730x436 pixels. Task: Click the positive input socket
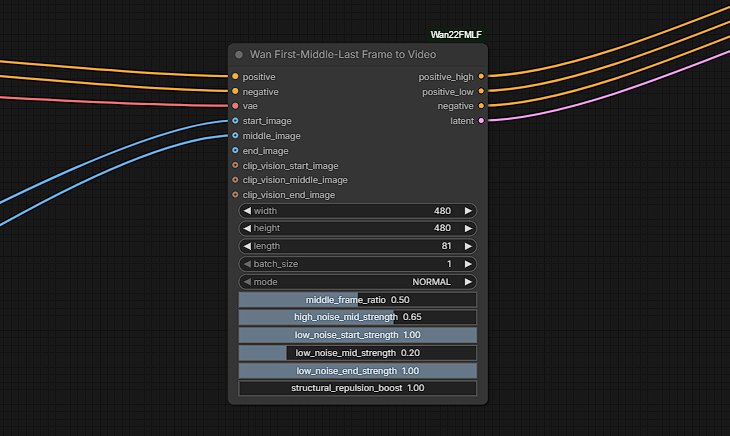(x=235, y=76)
